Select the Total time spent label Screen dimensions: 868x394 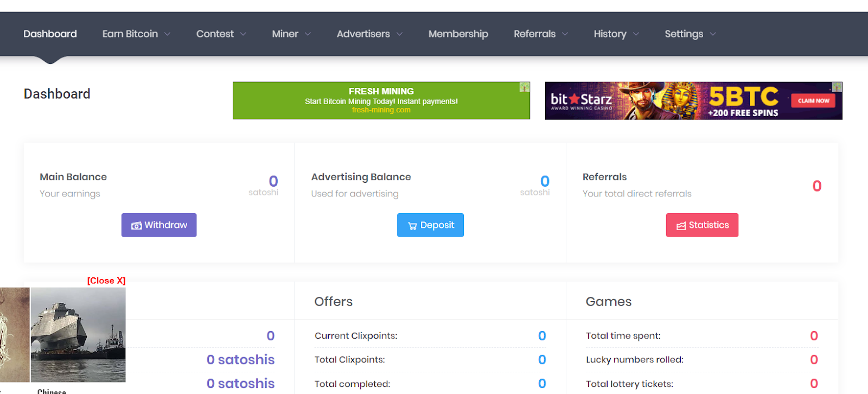(623, 336)
